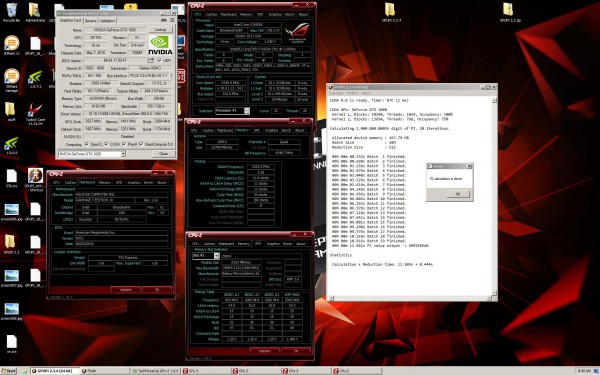Switch to the TechPowerUp GPU-Z taskbar button
The image size is (600, 375).
tap(155, 371)
